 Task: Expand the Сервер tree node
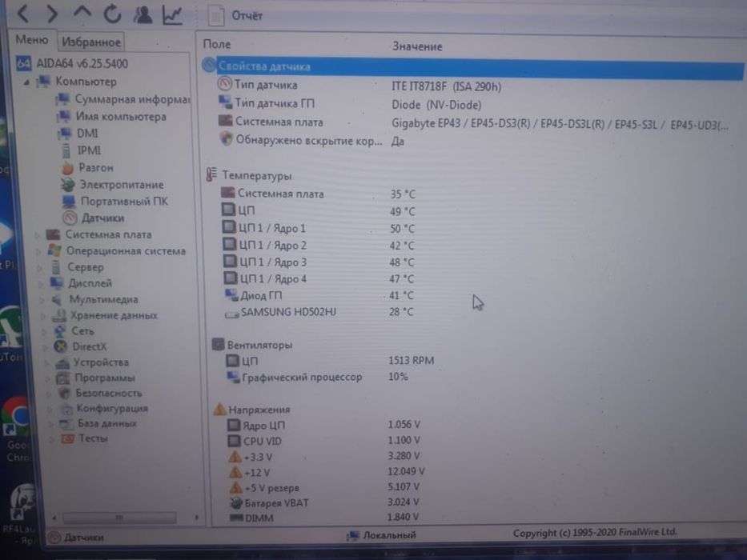point(40,268)
